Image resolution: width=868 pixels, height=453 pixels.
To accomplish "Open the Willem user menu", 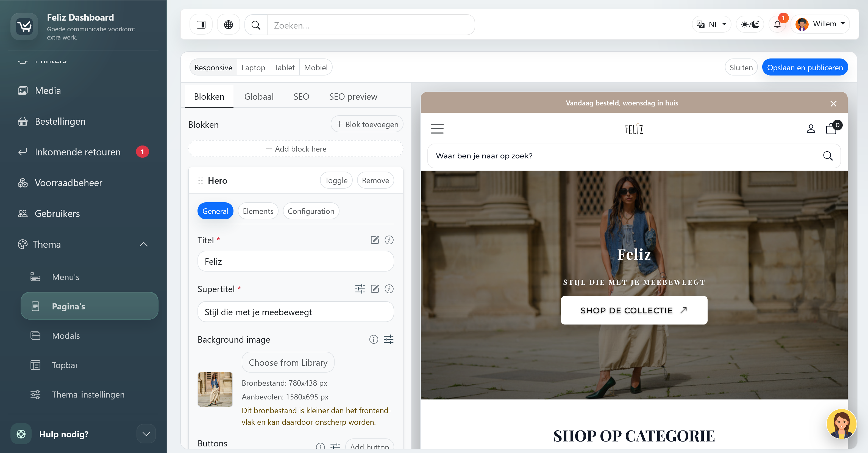I will click(820, 24).
